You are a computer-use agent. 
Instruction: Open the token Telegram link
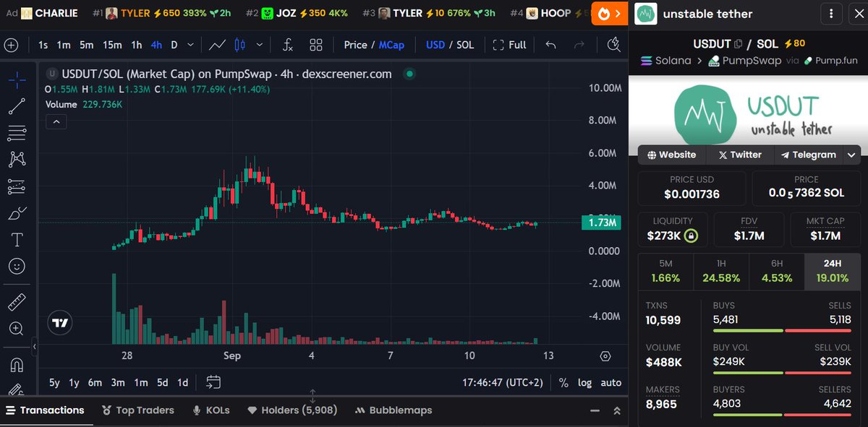click(x=808, y=155)
